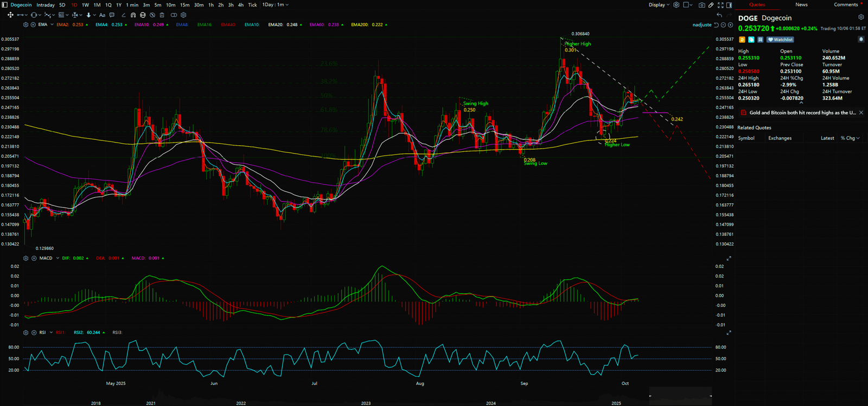Screen dimensions: 868x406
Task: Undo the last drawing action
Action: pos(719,15)
